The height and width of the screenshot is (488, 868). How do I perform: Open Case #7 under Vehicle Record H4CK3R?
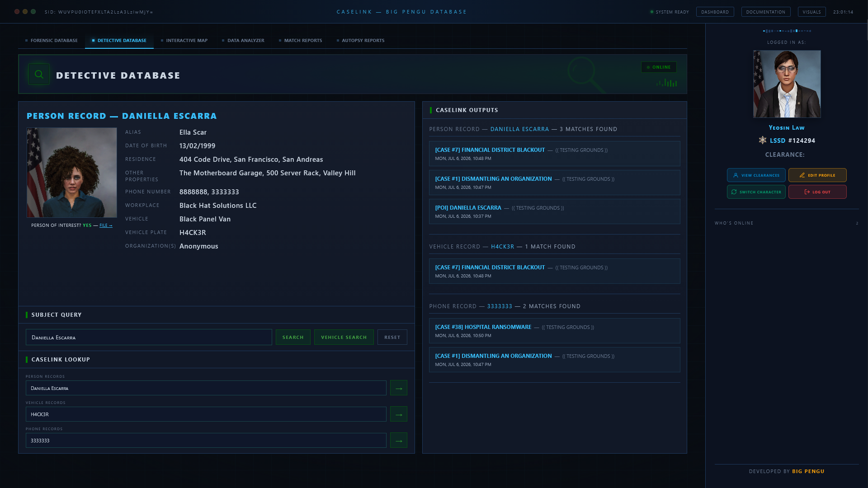tap(555, 271)
